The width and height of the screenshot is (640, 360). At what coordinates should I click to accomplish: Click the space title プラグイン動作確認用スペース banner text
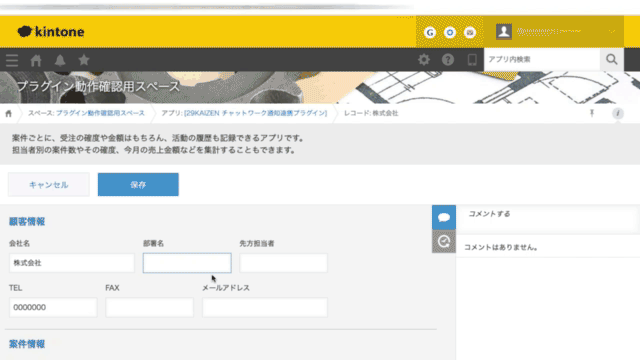(x=98, y=87)
